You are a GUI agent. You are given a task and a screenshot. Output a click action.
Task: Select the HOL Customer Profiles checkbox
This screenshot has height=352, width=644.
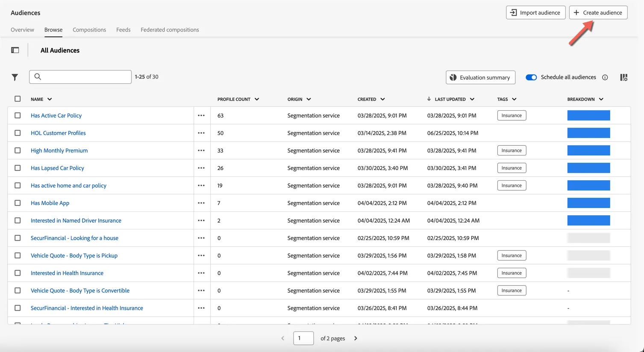(x=18, y=133)
